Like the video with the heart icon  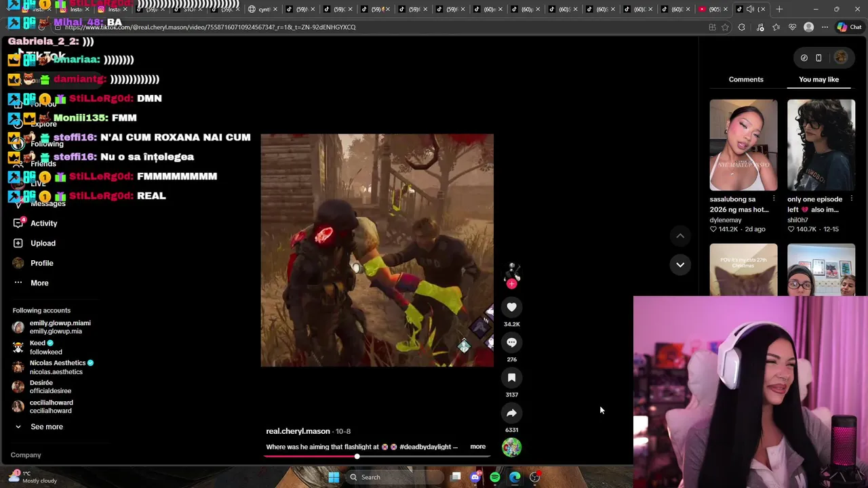(511, 307)
